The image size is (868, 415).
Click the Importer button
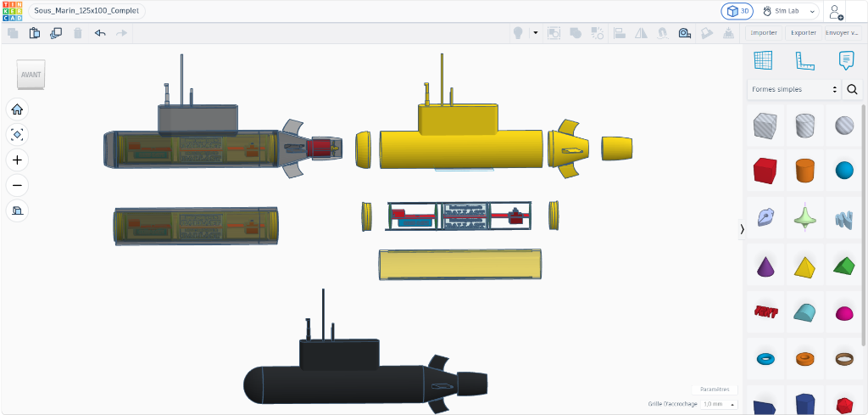click(764, 33)
